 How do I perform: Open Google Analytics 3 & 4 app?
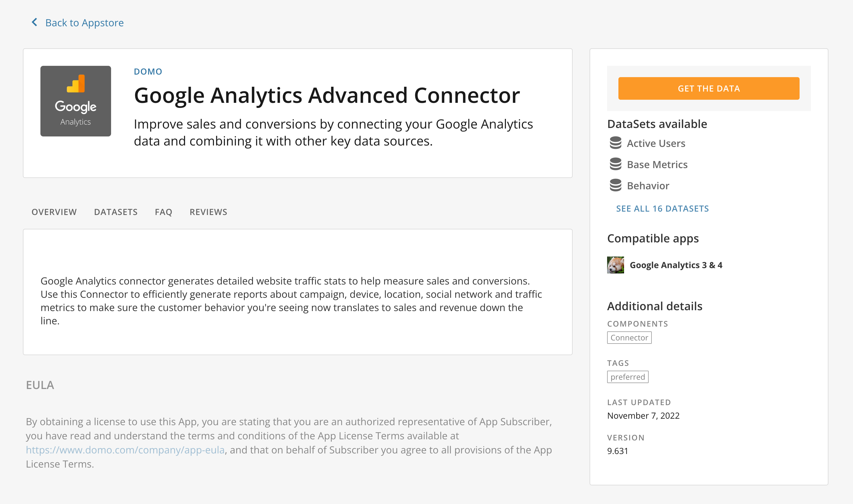click(676, 265)
